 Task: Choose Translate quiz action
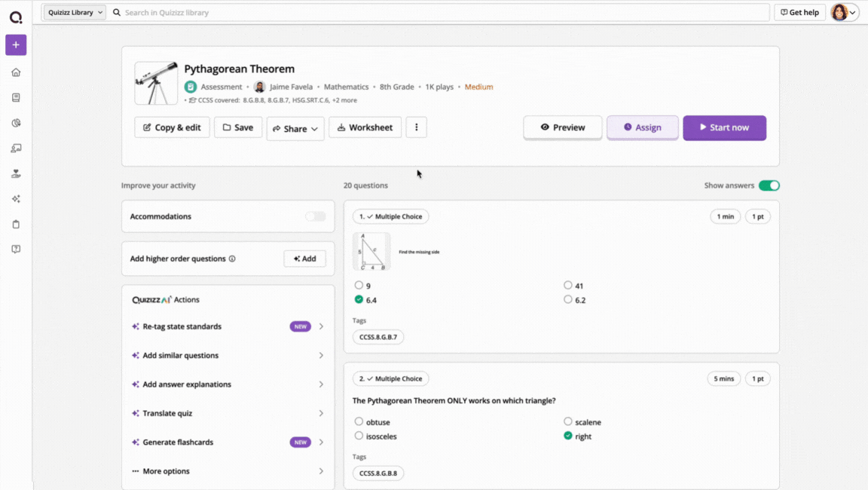[228, 413]
